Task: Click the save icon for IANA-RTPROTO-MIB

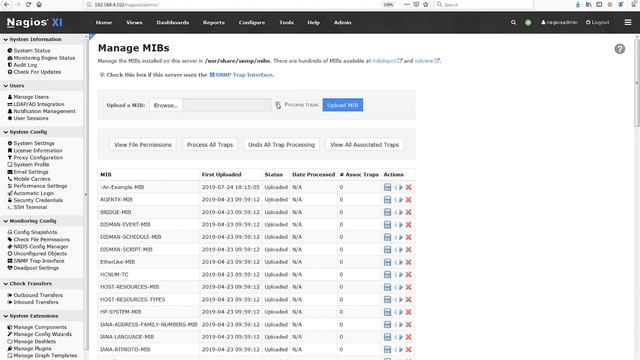Action: pos(387,349)
